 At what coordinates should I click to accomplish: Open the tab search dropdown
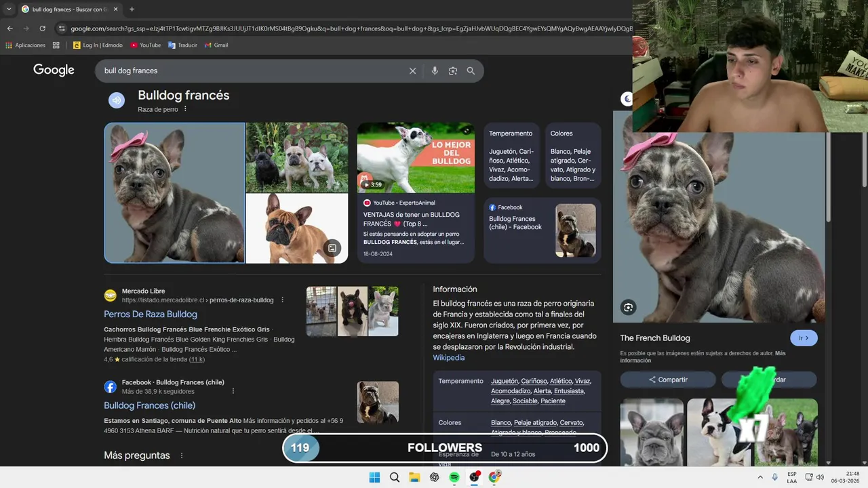pos(9,9)
